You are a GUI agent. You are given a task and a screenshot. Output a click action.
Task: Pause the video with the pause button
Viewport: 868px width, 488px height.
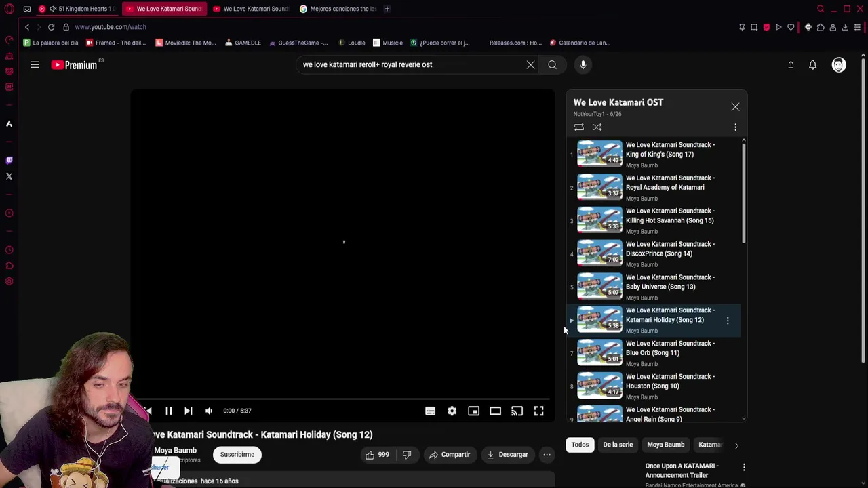tap(169, 411)
